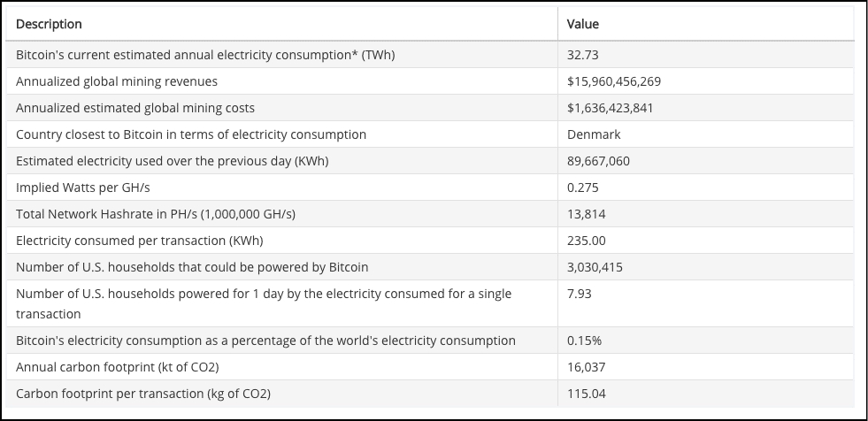Click the Denmark value cell
This screenshot has width=868, height=421.
pos(594,134)
